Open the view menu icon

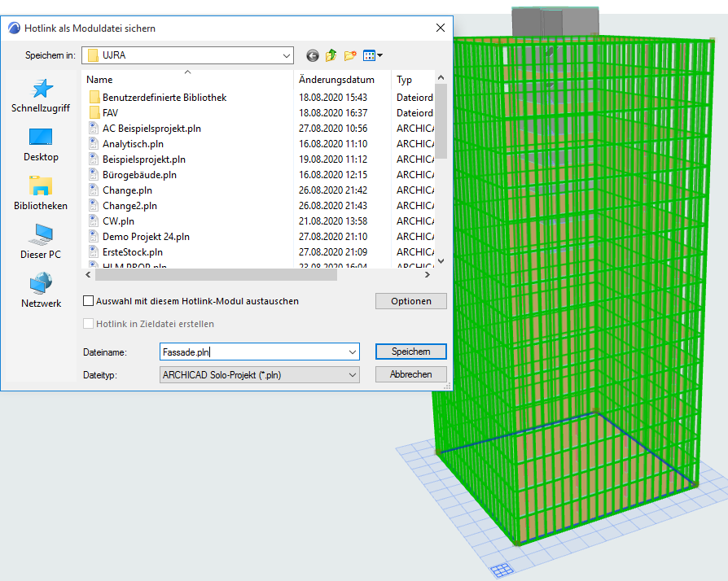[x=372, y=55]
